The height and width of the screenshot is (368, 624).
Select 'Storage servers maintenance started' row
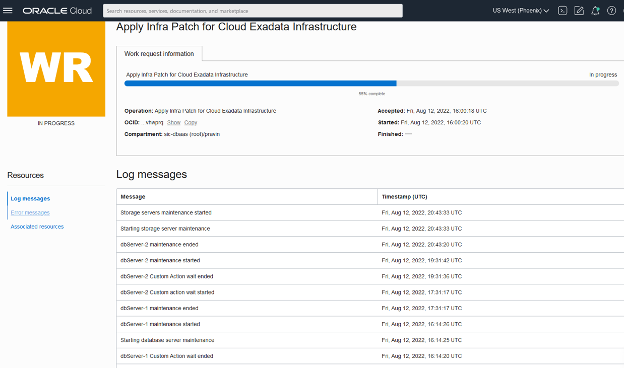(x=370, y=213)
